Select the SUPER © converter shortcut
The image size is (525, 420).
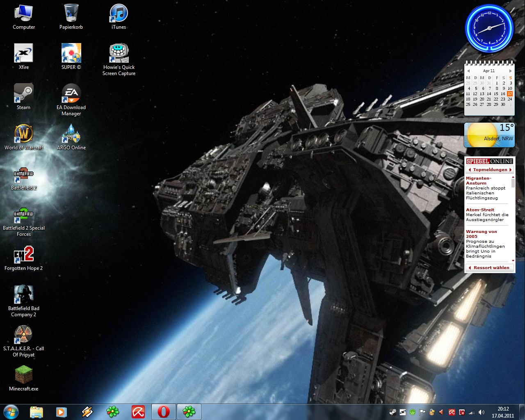71,57
